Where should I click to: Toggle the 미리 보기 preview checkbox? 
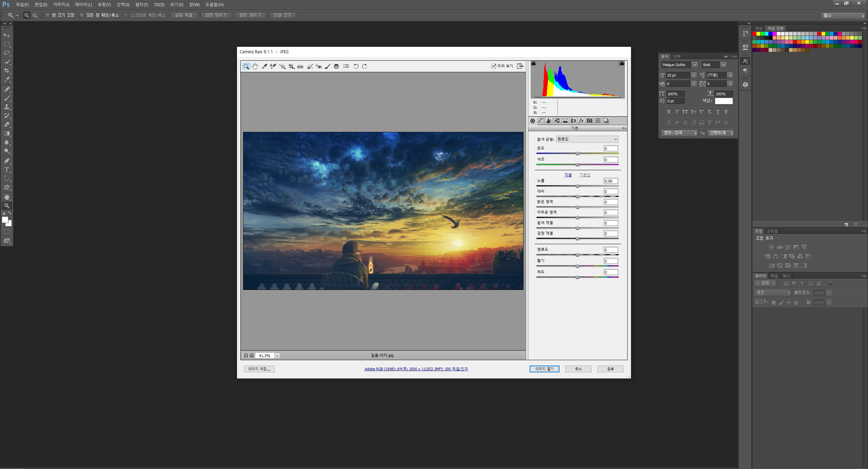(494, 66)
